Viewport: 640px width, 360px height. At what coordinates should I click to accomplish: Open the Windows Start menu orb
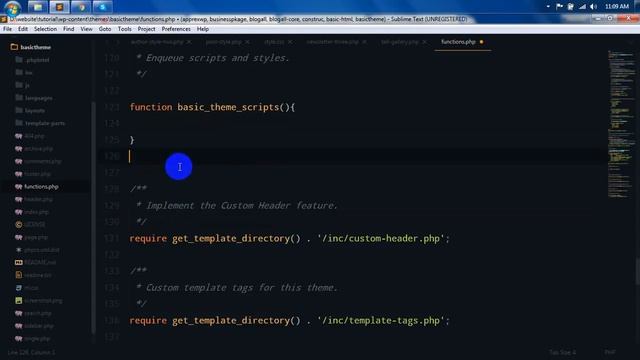12,7
